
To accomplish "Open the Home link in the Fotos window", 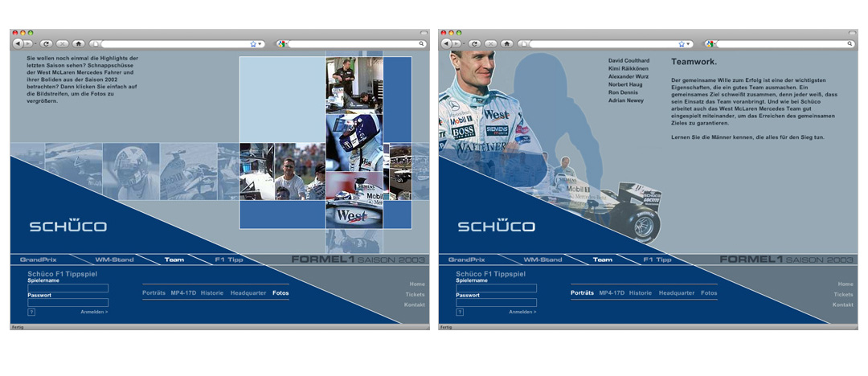I will [x=417, y=284].
